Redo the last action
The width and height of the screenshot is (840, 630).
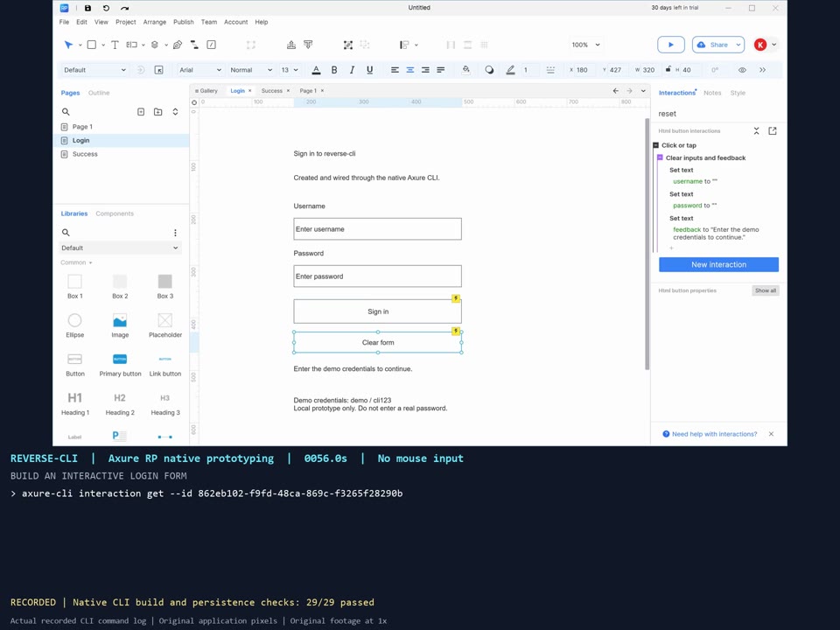point(125,8)
